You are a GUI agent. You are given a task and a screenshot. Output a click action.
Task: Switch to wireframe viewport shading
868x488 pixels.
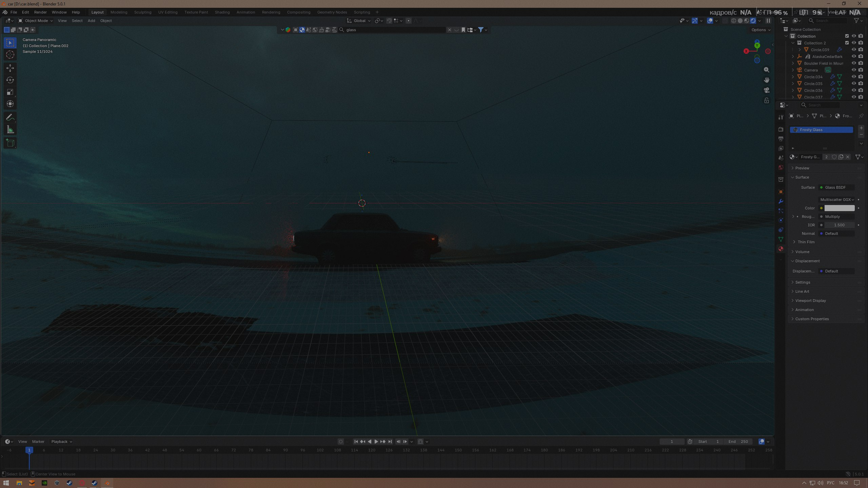[733, 21]
